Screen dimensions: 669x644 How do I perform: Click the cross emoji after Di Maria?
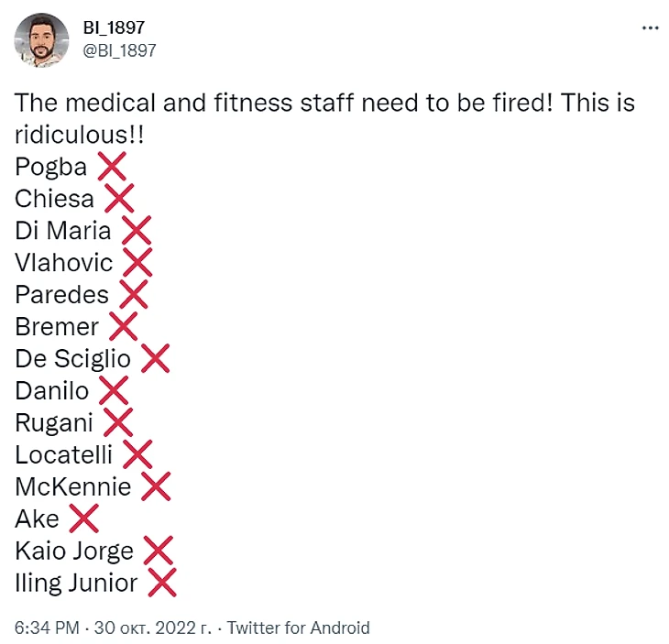tap(136, 231)
